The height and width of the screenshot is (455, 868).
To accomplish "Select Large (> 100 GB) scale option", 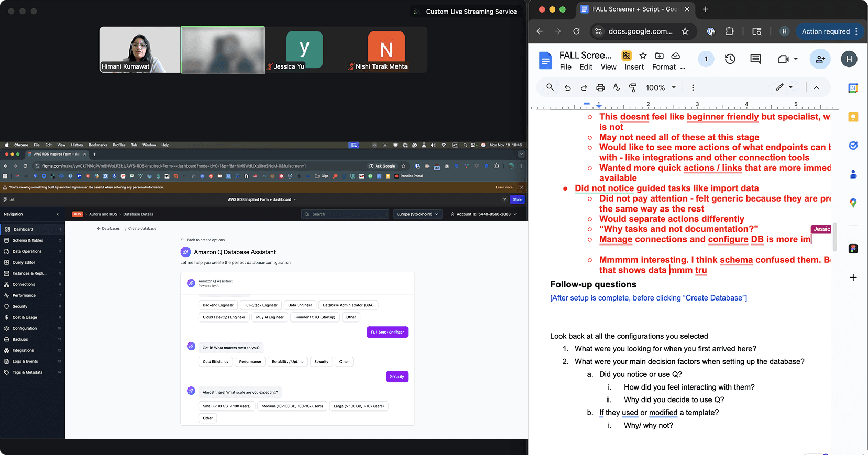I will 359,406.
